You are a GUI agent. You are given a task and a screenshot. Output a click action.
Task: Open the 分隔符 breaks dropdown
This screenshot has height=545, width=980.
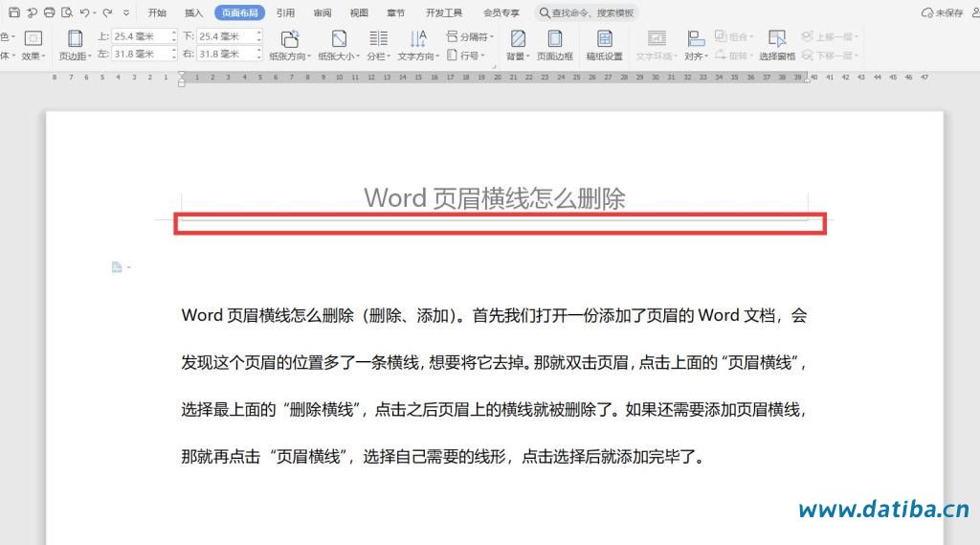470,37
